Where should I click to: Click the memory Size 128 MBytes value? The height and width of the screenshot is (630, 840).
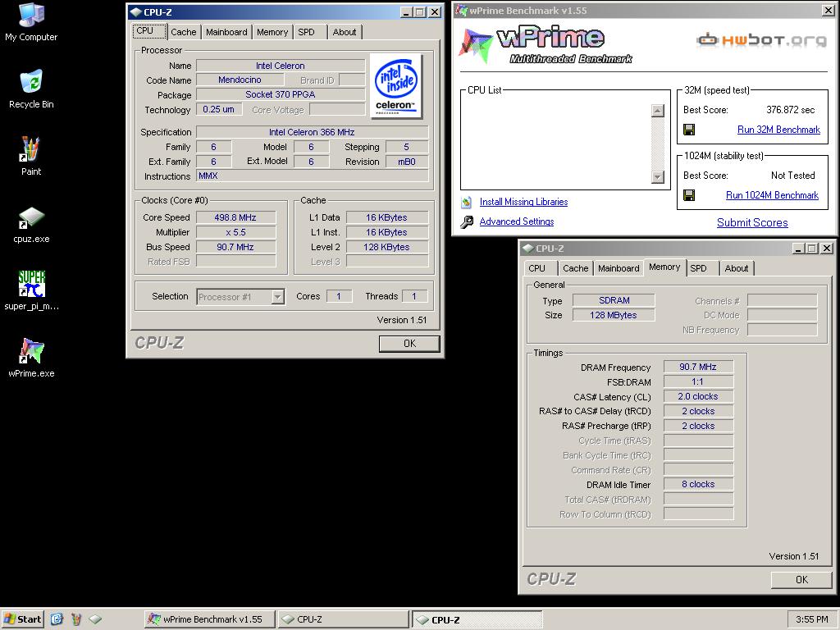pyautogui.click(x=614, y=315)
